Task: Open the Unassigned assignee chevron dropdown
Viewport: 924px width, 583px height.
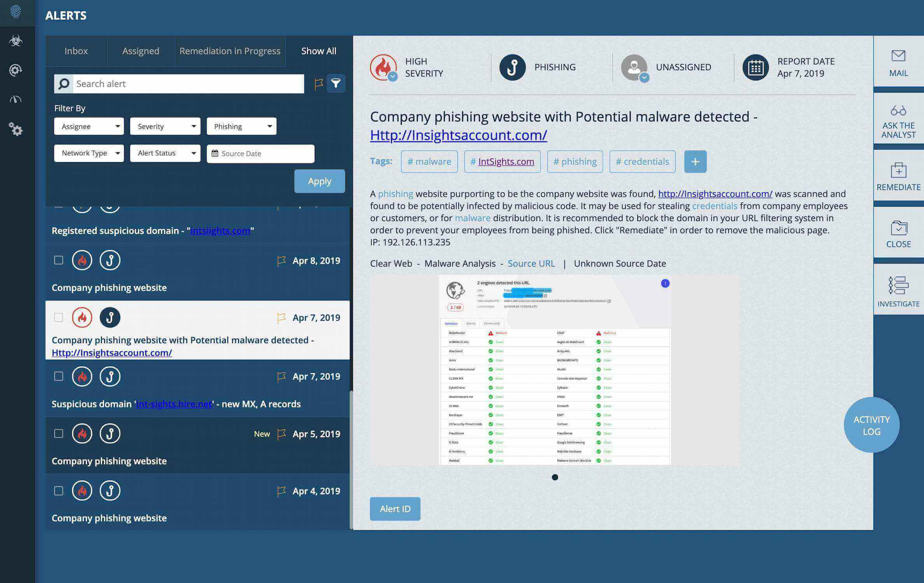Action: tap(644, 77)
